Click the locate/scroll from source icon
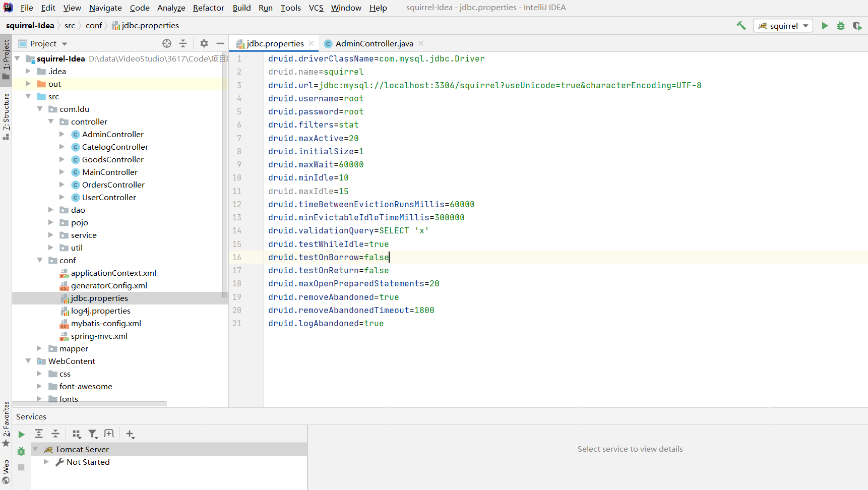Screen dimensions: 868x490 pyautogui.click(x=167, y=43)
